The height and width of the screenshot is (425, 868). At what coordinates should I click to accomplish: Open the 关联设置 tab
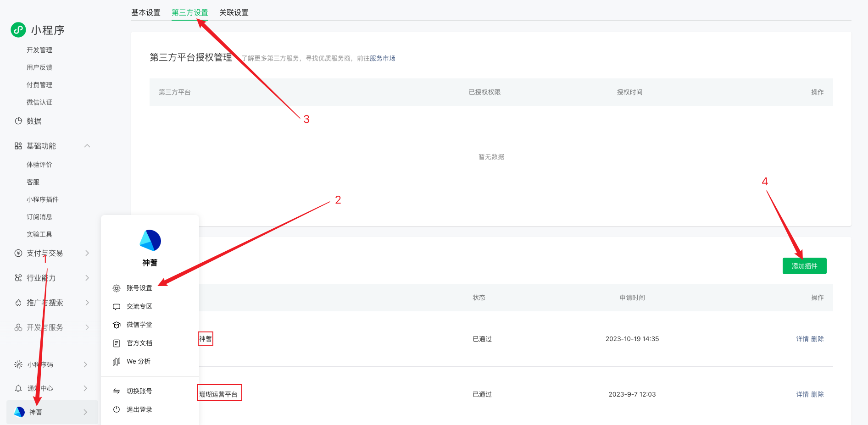tap(234, 12)
